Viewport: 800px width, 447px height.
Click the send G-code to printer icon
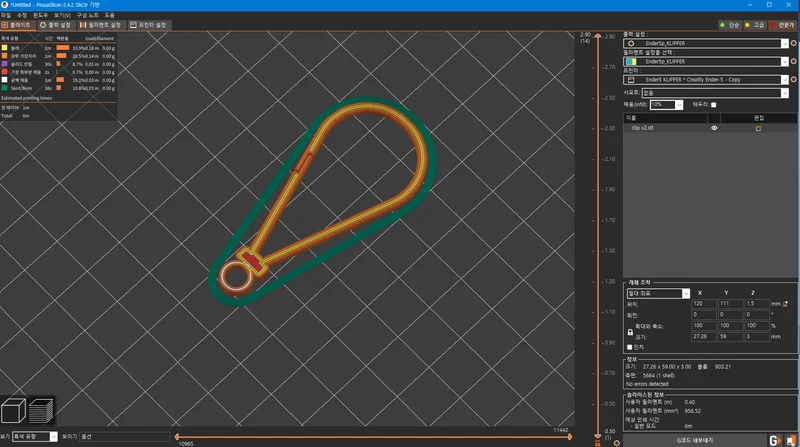point(775,441)
